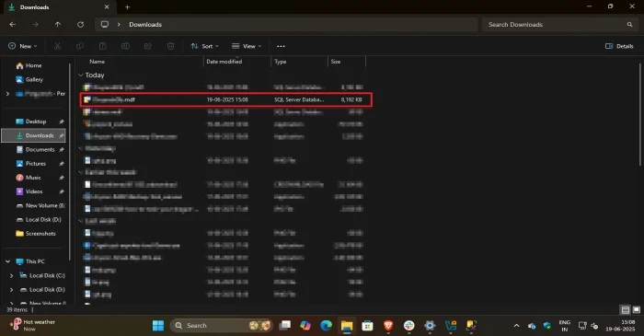The width and height of the screenshot is (644, 336).
Task: Click the taskbar Search box
Action: coord(221,325)
